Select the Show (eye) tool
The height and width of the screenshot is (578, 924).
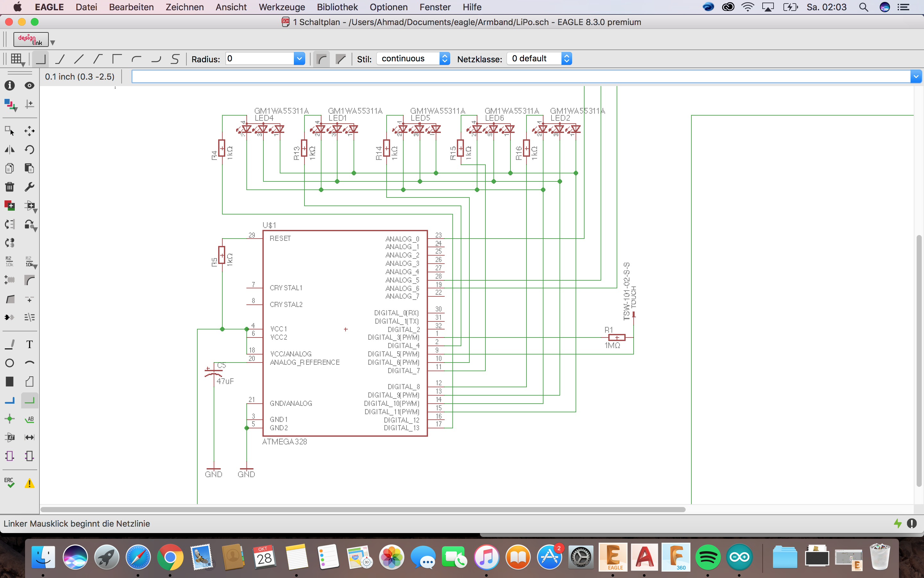pos(30,85)
